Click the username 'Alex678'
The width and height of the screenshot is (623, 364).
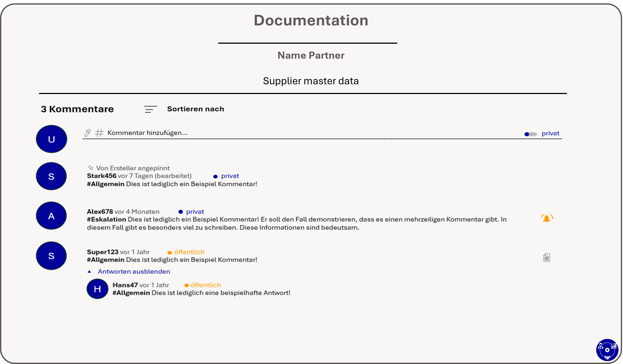click(x=100, y=212)
